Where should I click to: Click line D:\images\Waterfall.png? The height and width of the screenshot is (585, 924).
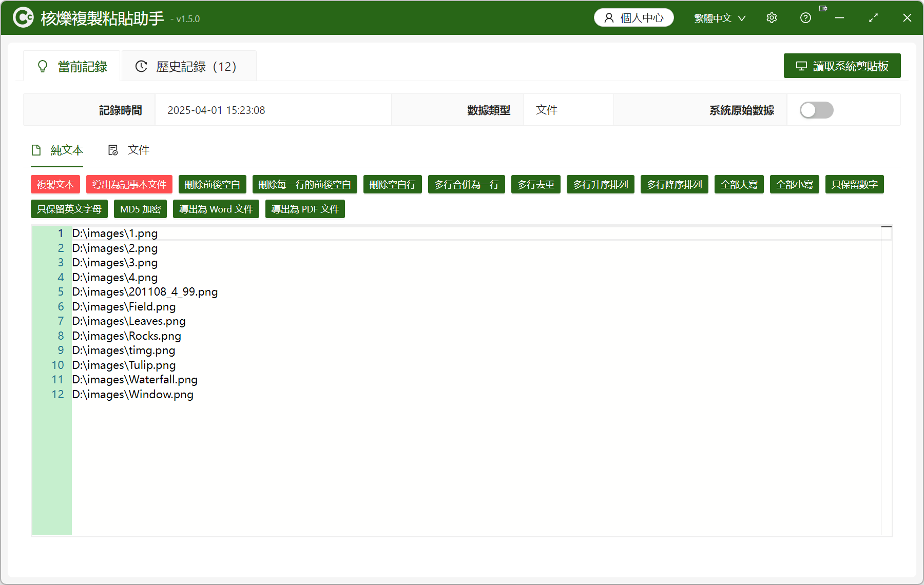[134, 380]
